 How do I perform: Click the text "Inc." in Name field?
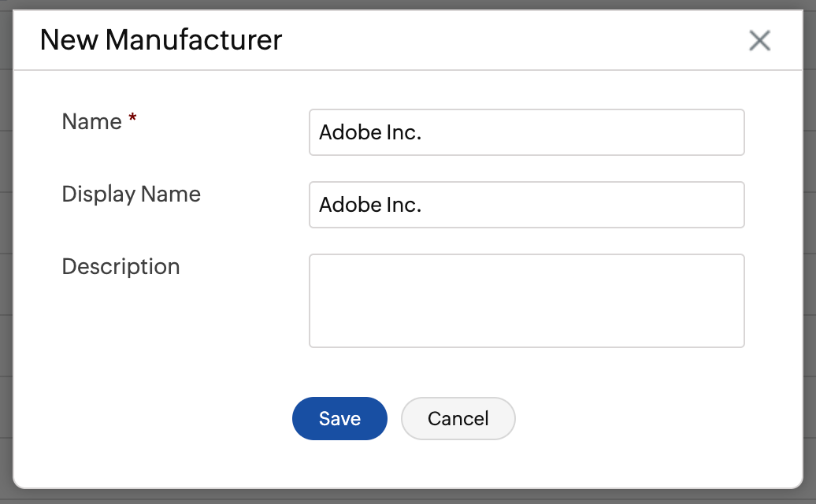pos(404,132)
